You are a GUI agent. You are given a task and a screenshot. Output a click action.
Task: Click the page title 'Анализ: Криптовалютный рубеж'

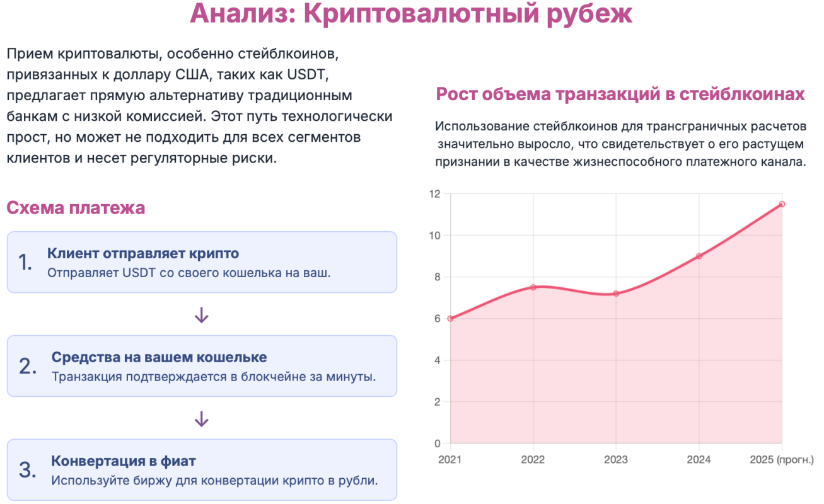(x=411, y=15)
